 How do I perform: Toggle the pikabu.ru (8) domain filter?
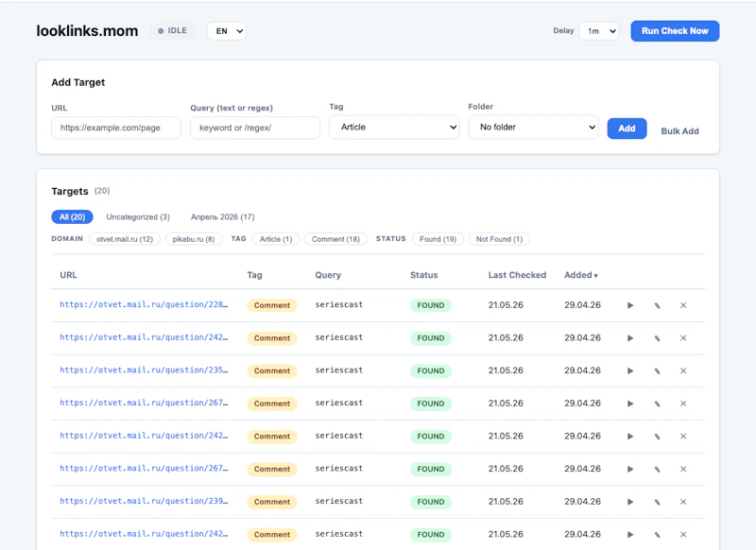pos(194,239)
